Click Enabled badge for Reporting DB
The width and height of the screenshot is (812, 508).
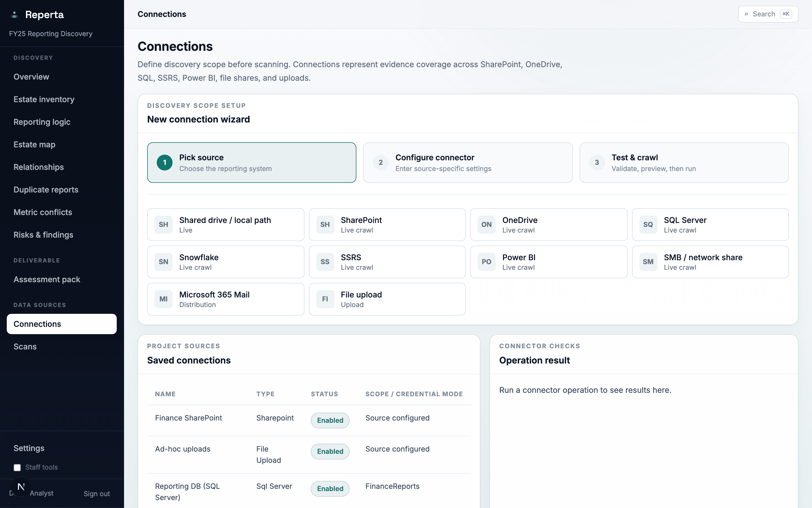pyautogui.click(x=330, y=489)
